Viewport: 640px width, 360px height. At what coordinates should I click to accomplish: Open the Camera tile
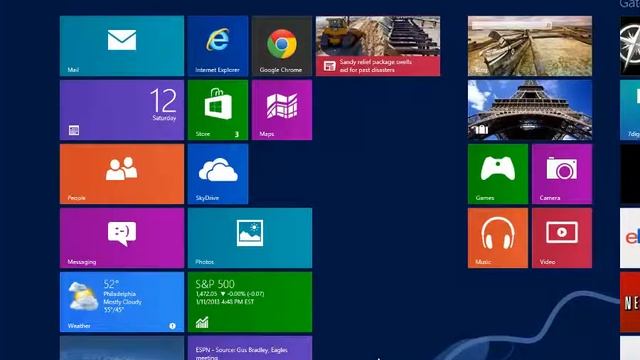(562, 174)
